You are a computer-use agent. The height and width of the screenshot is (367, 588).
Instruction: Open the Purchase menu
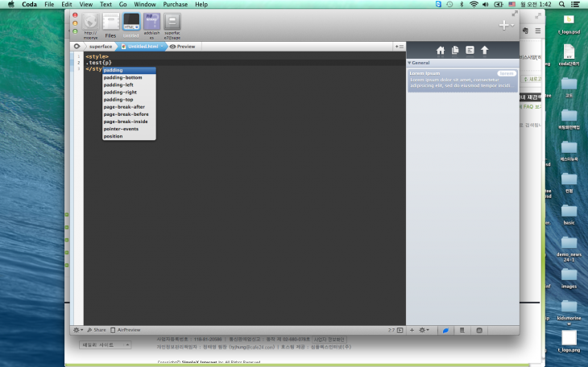coord(175,4)
